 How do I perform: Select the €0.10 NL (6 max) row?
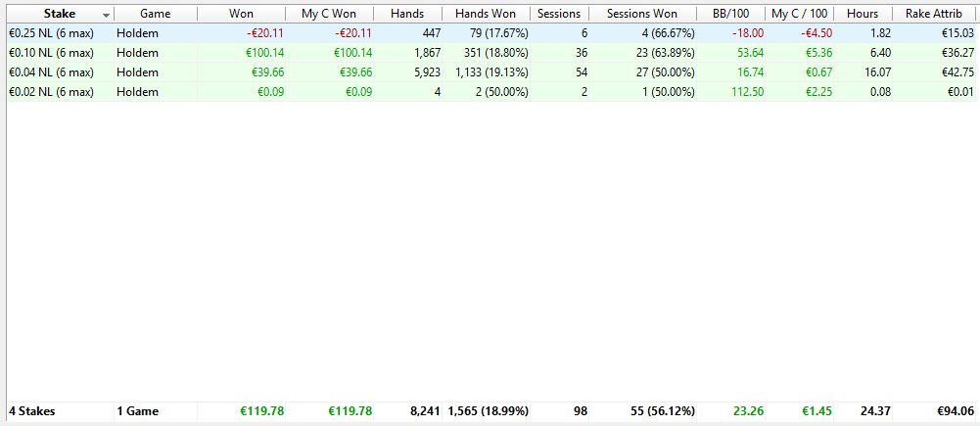(x=491, y=53)
